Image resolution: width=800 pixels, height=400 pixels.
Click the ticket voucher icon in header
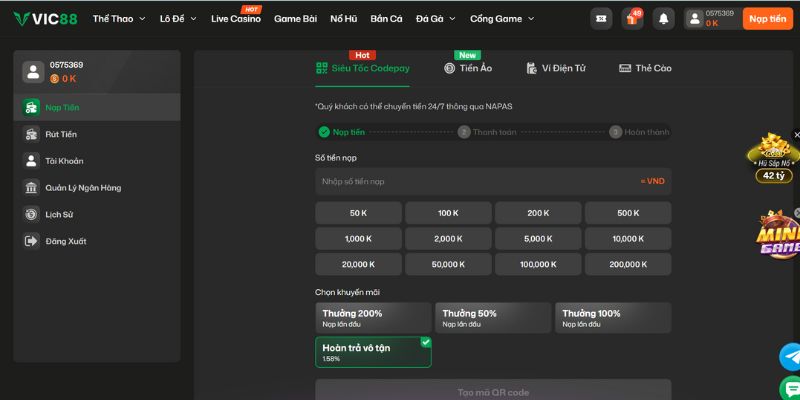pos(601,18)
